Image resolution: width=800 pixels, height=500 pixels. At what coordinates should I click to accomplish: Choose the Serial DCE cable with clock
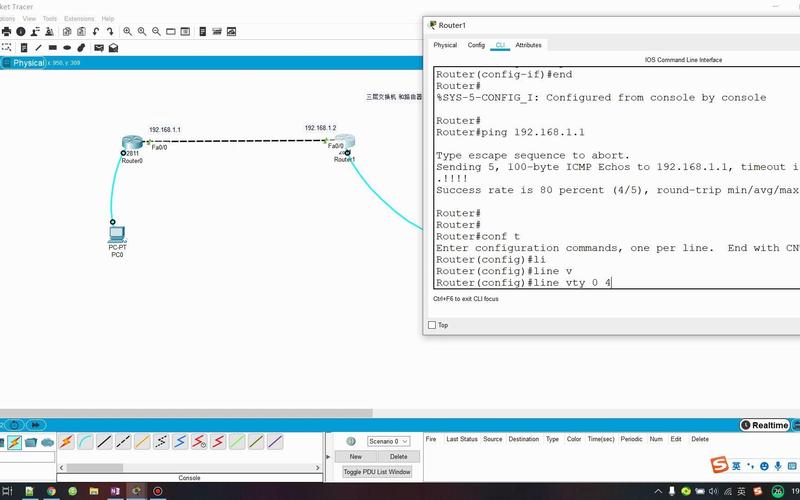[199, 441]
